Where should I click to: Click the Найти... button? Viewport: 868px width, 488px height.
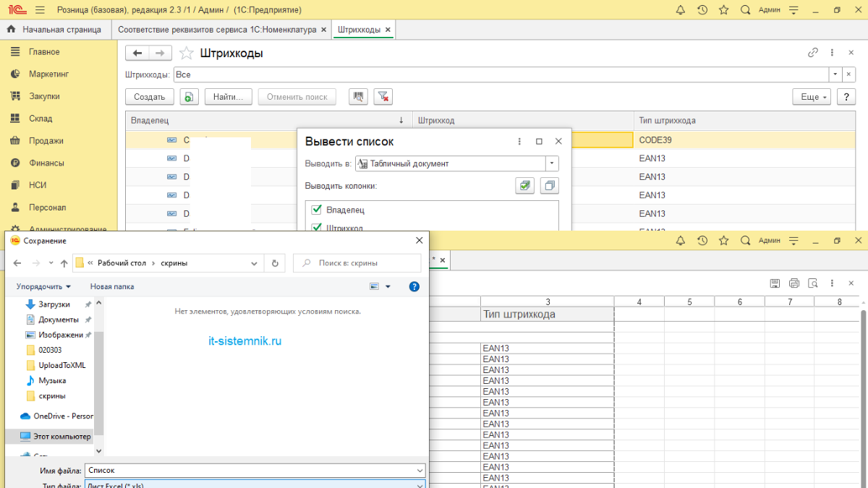[228, 97]
